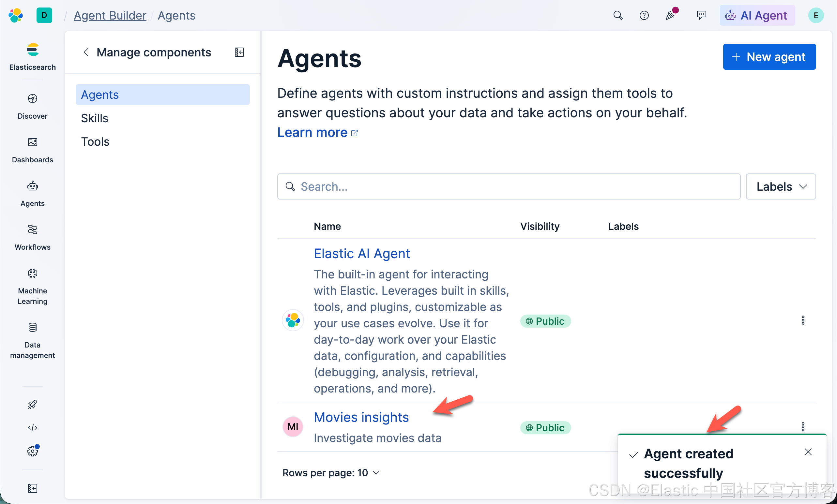
Task: Expand Rows per page selector
Action: (x=331, y=473)
